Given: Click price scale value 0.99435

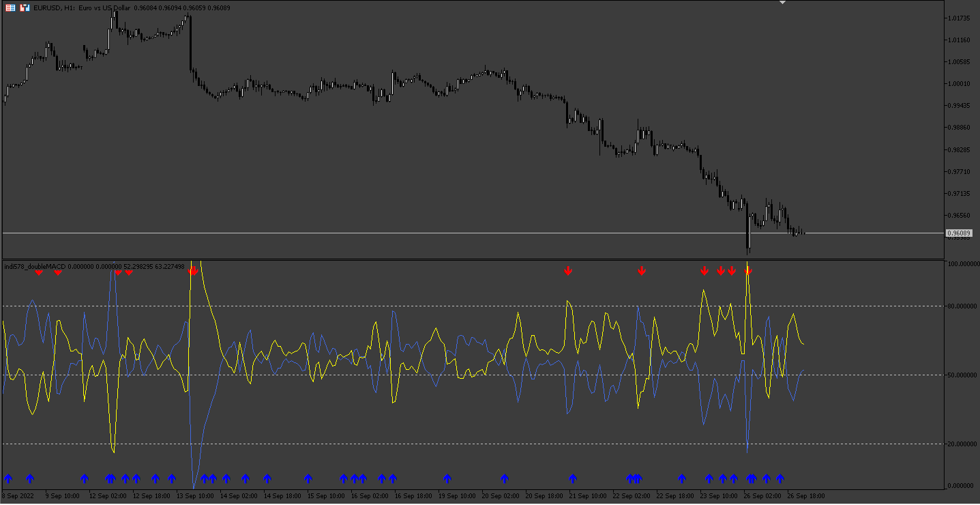Looking at the screenshot, I should [x=959, y=106].
